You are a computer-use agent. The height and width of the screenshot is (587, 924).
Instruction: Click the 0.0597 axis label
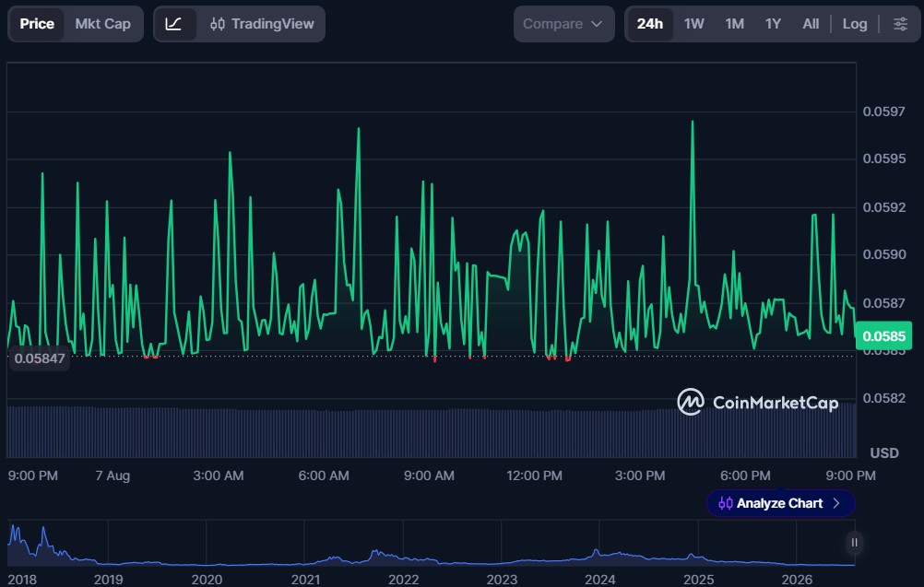pyautogui.click(x=883, y=112)
